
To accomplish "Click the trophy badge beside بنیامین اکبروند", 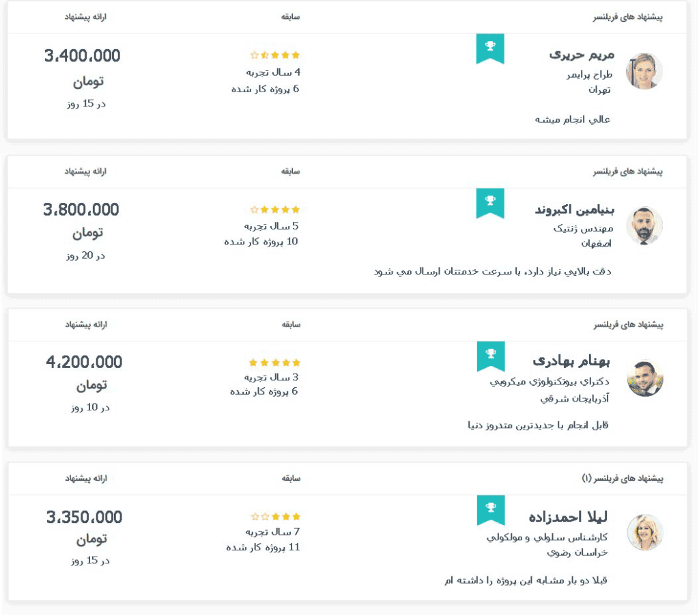I will point(490,201).
